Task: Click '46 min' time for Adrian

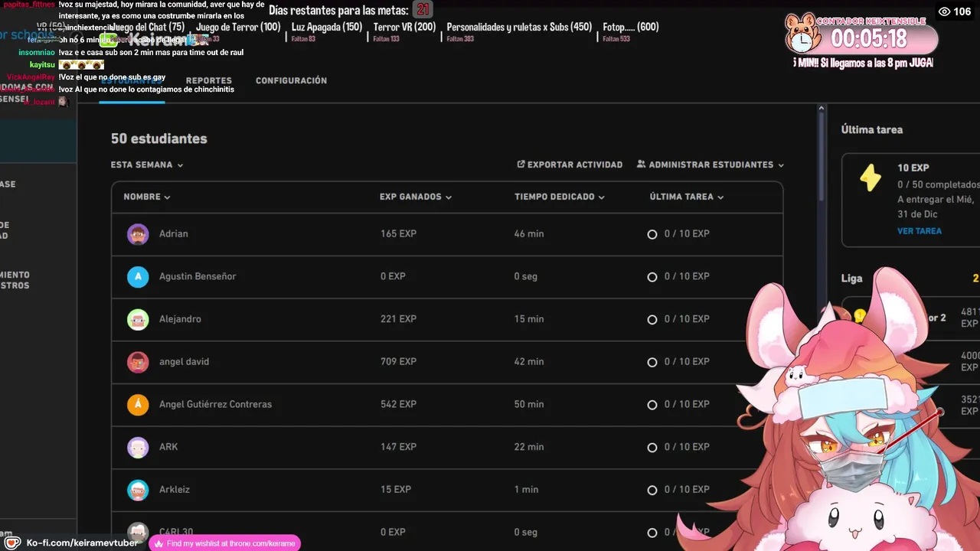Action: (x=529, y=233)
